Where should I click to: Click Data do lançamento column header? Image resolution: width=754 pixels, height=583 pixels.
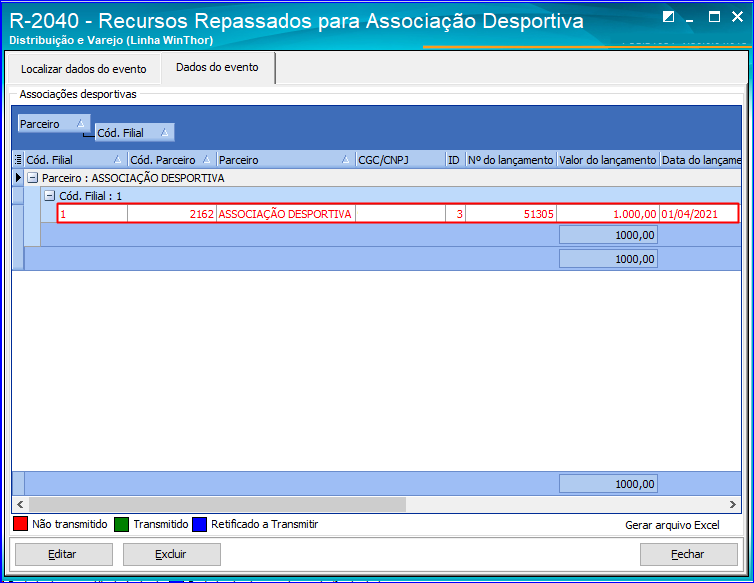(700, 160)
